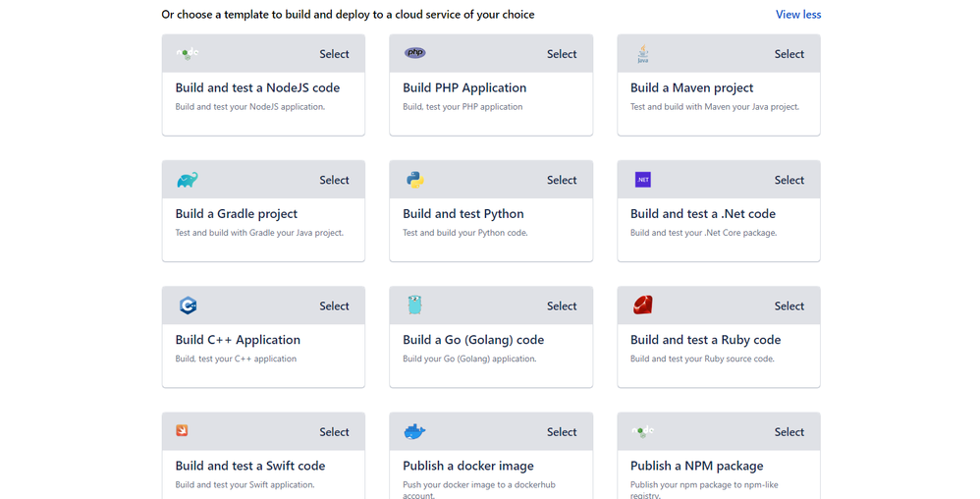980x499 pixels.
Task: Select the Build C++ Application template
Action: (334, 306)
